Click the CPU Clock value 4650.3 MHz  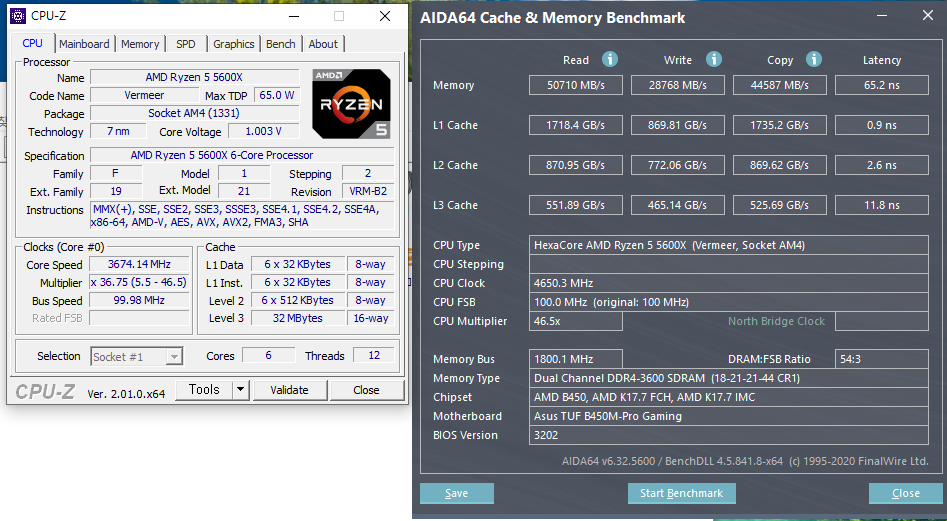click(729, 283)
